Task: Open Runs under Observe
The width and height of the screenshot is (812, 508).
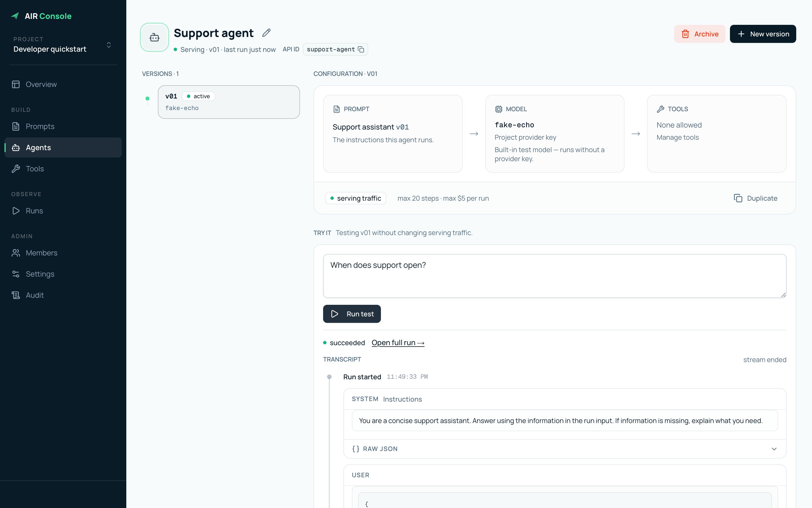Action: [x=63, y=211]
